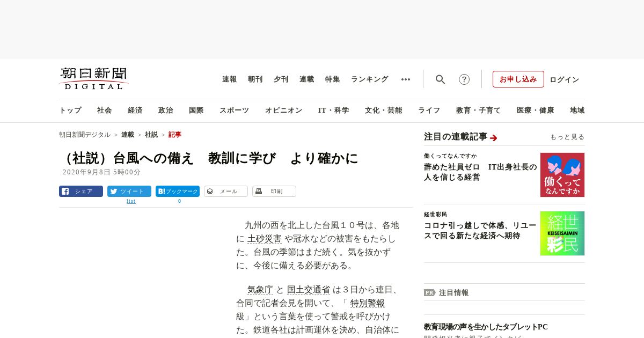Select the 社会 navigation tab

105,111
